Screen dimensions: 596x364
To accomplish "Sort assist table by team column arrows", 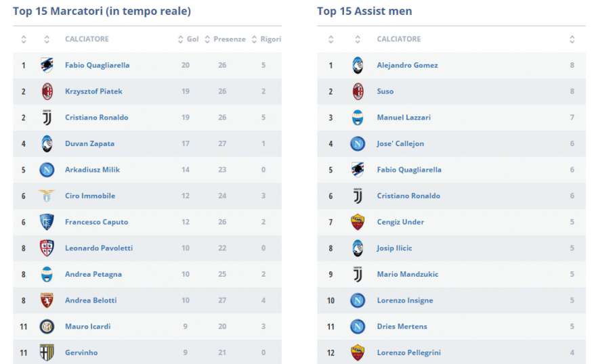I will point(358,39).
